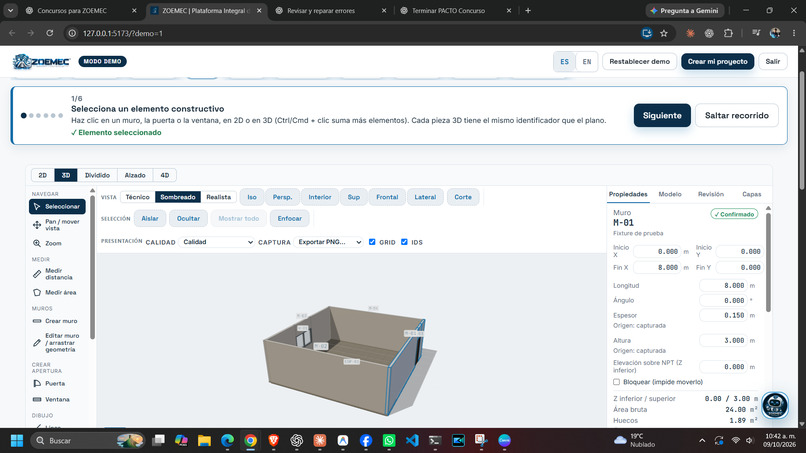Click the Salir button
This screenshot has width=806, height=453.
click(773, 62)
